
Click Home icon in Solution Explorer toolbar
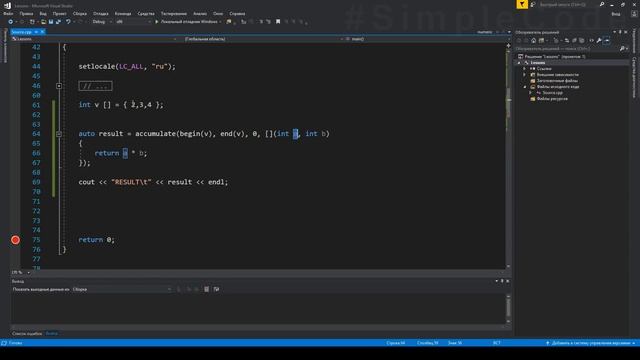533,40
